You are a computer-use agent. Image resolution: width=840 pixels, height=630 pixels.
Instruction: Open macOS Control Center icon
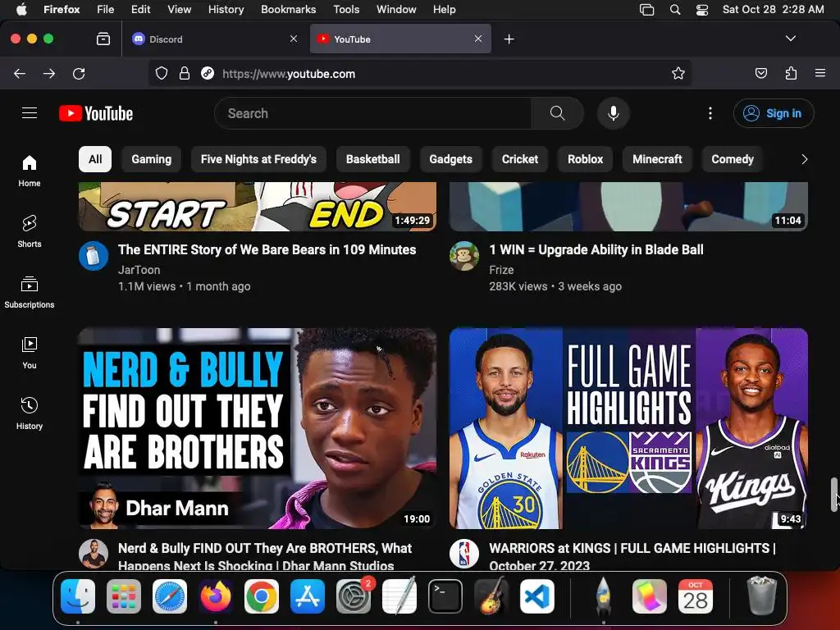point(702,10)
